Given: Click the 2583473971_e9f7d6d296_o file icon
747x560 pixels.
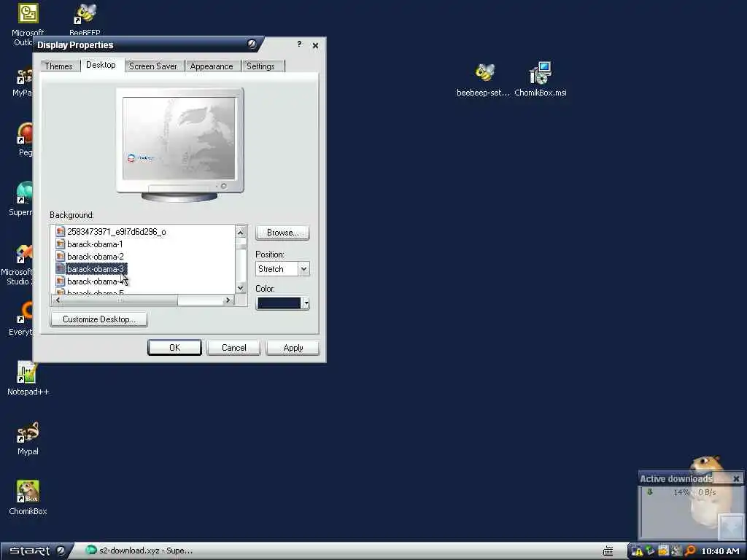Looking at the screenshot, I should point(60,231).
